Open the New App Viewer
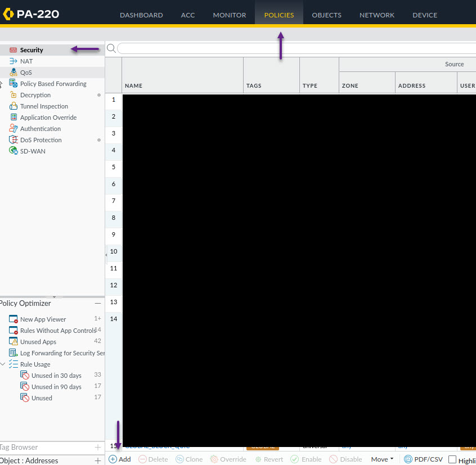The height and width of the screenshot is (465, 476). [x=43, y=319]
